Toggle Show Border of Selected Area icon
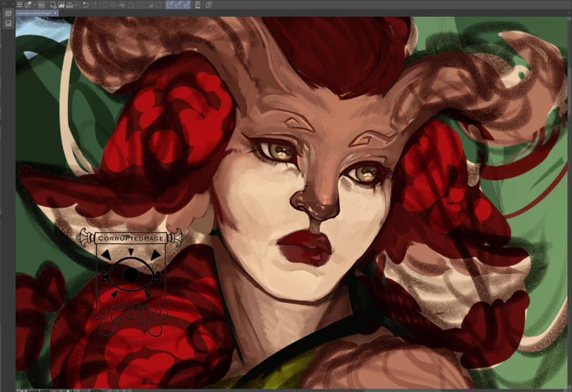Viewport: 572px width, 392px height. [x=158, y=5]
